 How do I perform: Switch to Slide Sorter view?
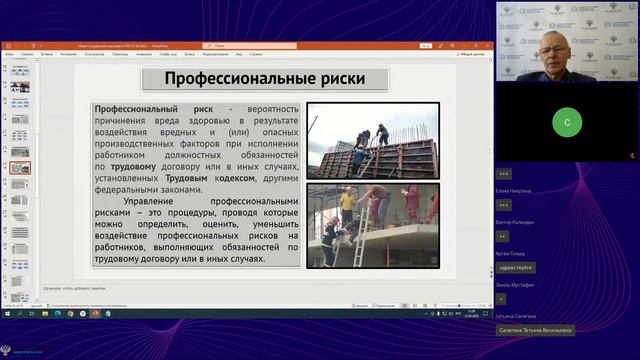click(415, 306)
